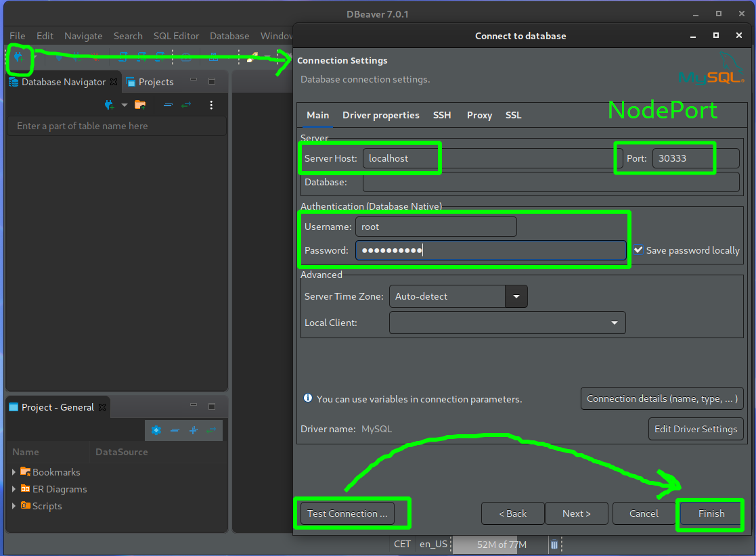Open the Local Client dropdown
Viewport: 756px width, 556px height.
[507, 323]
